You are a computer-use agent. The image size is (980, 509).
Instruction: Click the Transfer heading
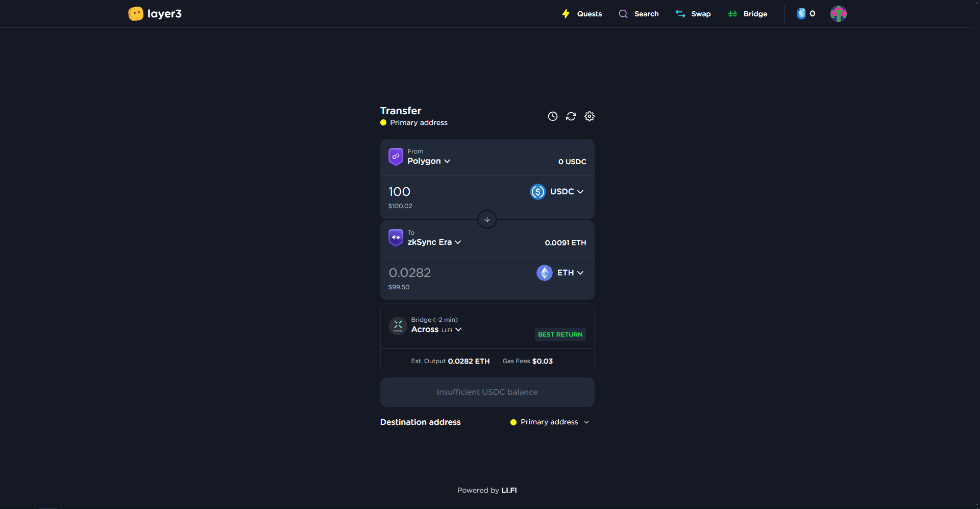[401, 111]
